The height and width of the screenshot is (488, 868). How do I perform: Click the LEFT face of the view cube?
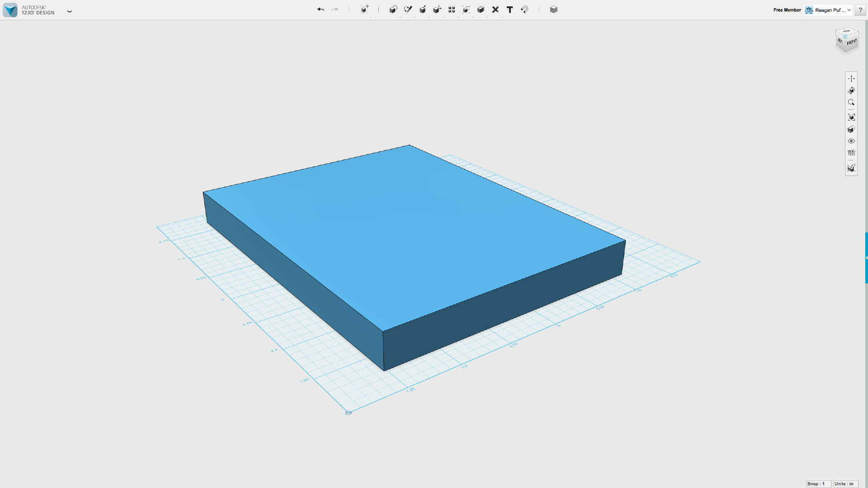(x=840, y=41)
